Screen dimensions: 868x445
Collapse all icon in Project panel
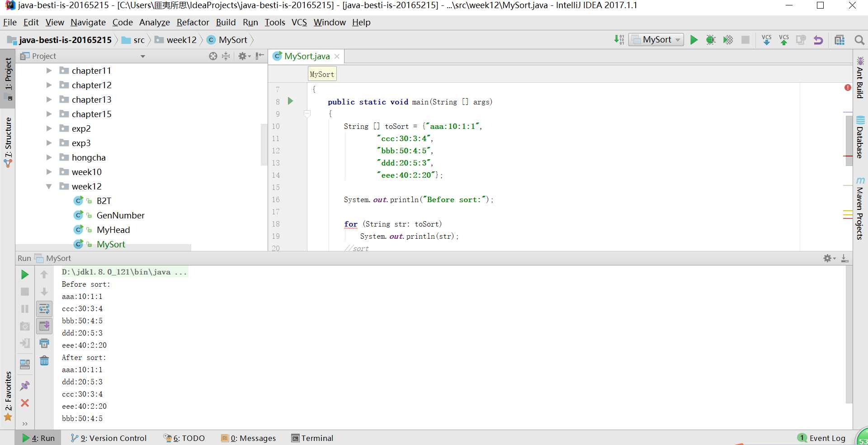(226, 56)
